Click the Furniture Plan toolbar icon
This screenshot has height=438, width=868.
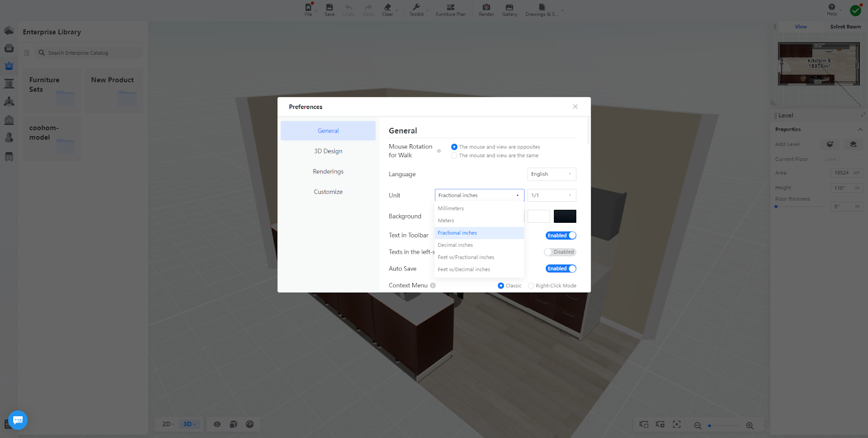[450, 8]
